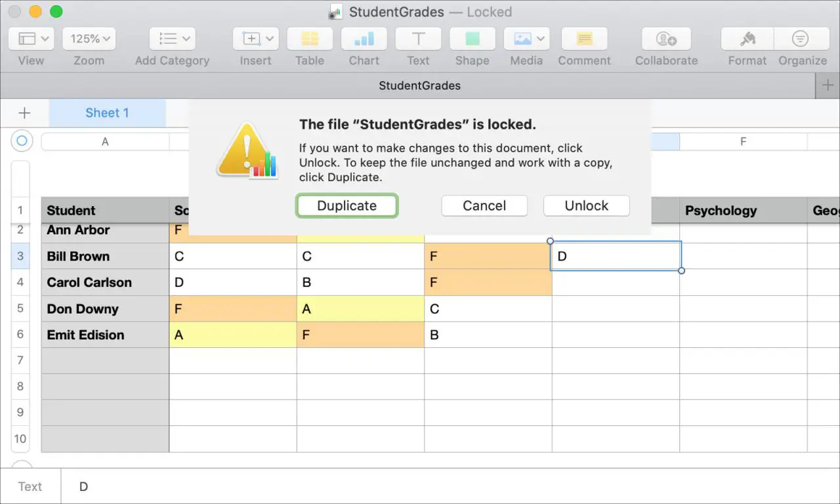Select the table handle circle at top-left
Viewport: 840px width, 504px height.
pos(22,141)
